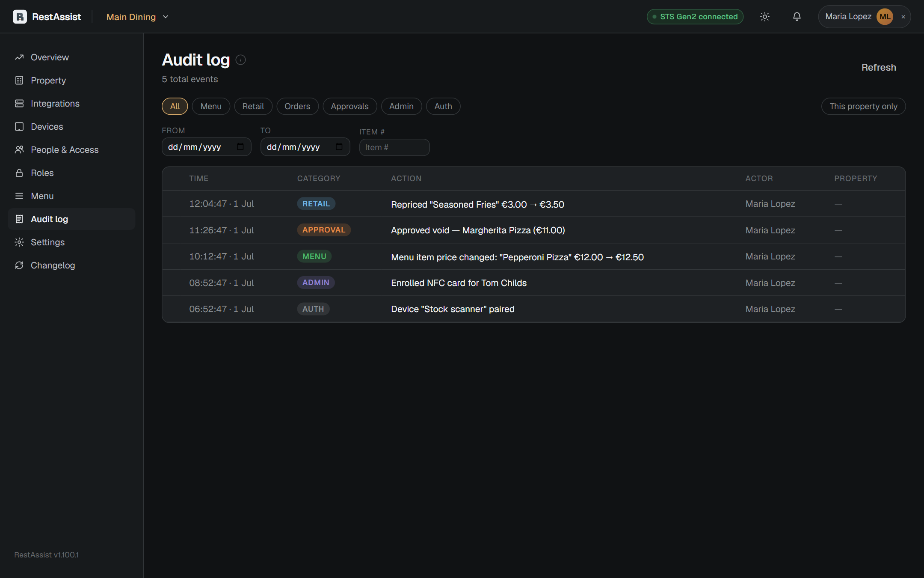Viewport: 924px width, 578px height.
Task: Click the TIME column header
Action: point(199,179)
